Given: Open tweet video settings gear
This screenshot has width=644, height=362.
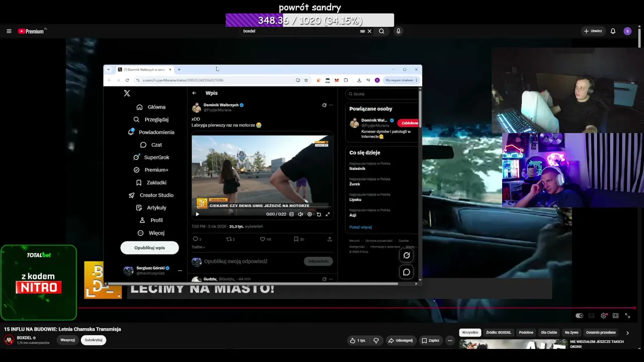Looking at the screenshot, I should [x=309, y=214].
